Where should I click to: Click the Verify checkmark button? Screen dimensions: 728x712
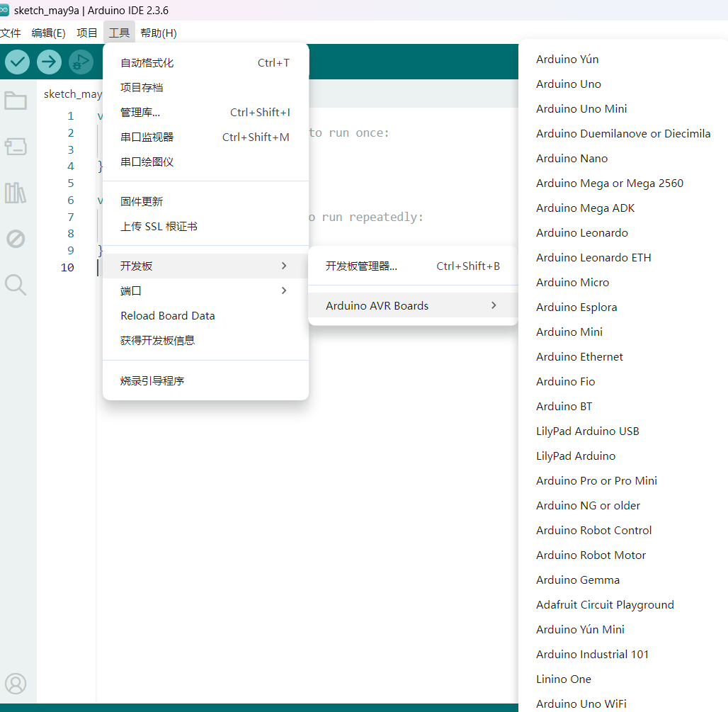coord(17,62)
